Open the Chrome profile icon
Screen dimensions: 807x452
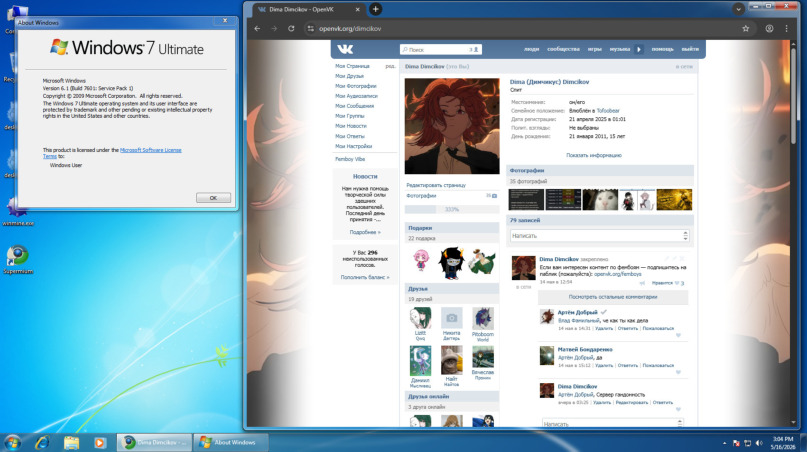(x=769, y=29)
